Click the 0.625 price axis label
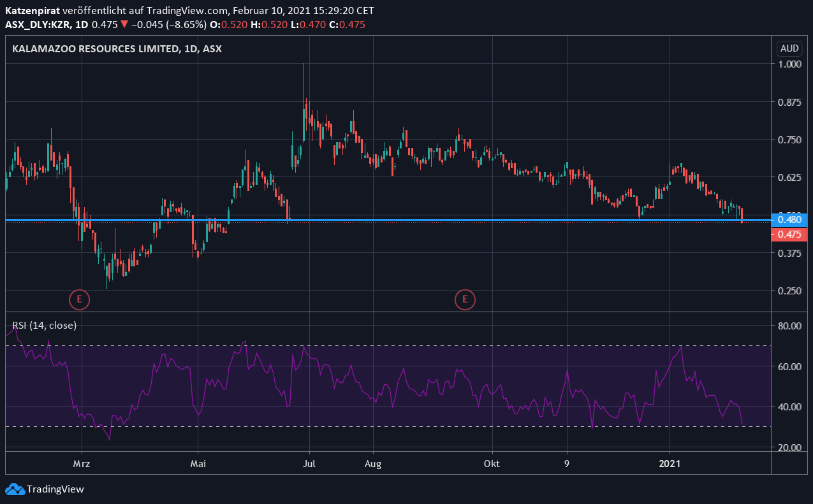Screen dimensions: 813x504 [789, 177]
